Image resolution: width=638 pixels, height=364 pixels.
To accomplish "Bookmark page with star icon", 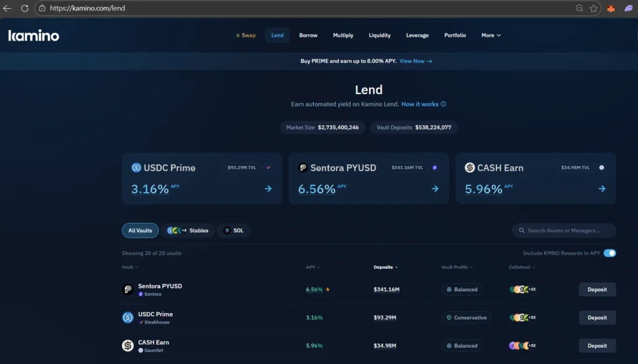I will coord(594,8).
